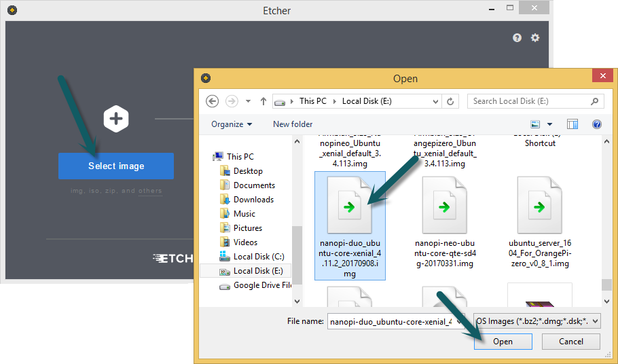Click the Shortcut item label
This screenshot has height=364, width=618.
tap(540, 143)
